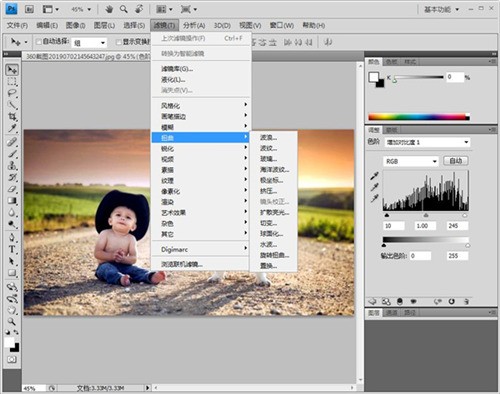Select the Horizontal Type tool
This screenshot has width=500, height=394.
click(12, 249)
